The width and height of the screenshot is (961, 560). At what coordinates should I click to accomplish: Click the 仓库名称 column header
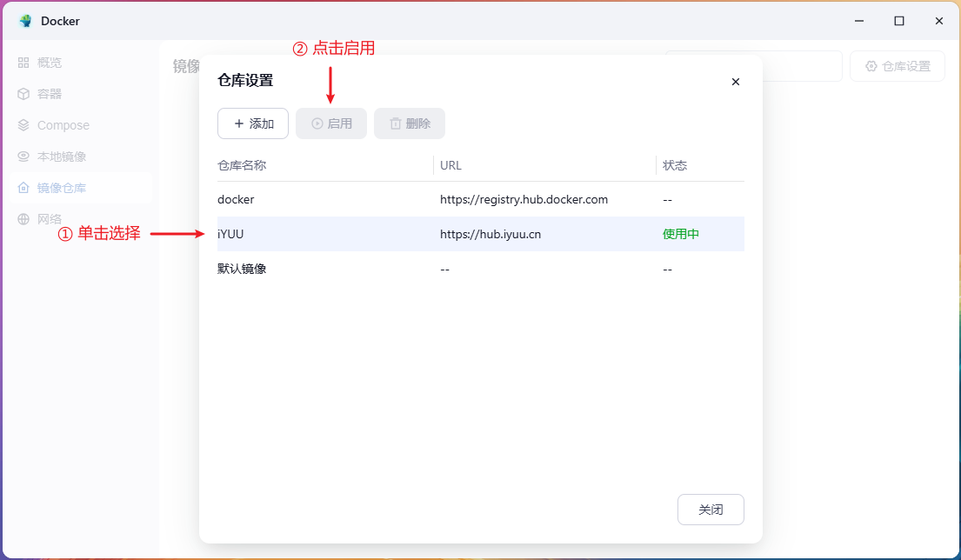pyautogui.click(x=242, y=165)
